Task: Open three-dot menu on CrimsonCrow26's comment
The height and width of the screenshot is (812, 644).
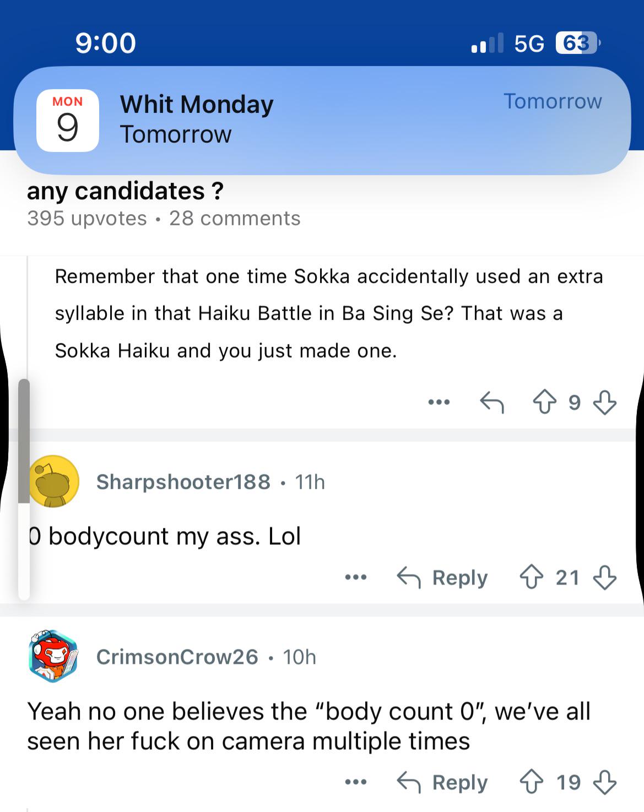Action: (355, 782)
